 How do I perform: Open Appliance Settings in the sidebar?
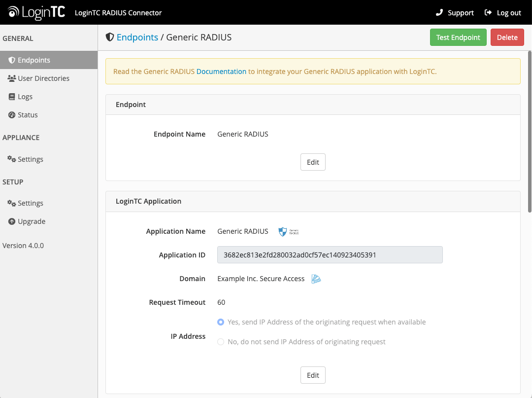pos(30,159)
